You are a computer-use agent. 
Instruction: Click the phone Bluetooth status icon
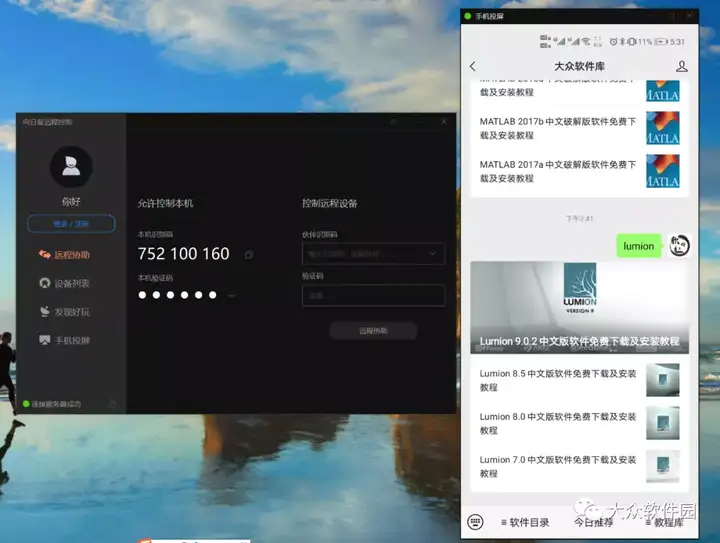click(622, 42)
